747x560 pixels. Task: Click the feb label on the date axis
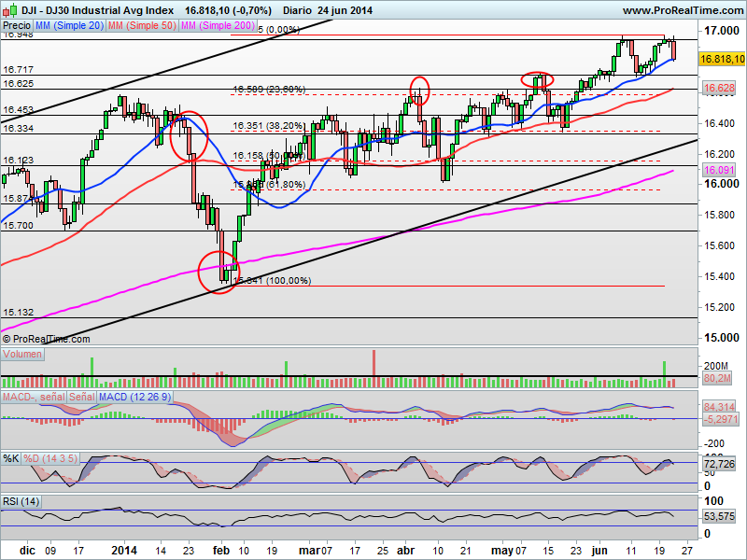coord(221,551)
